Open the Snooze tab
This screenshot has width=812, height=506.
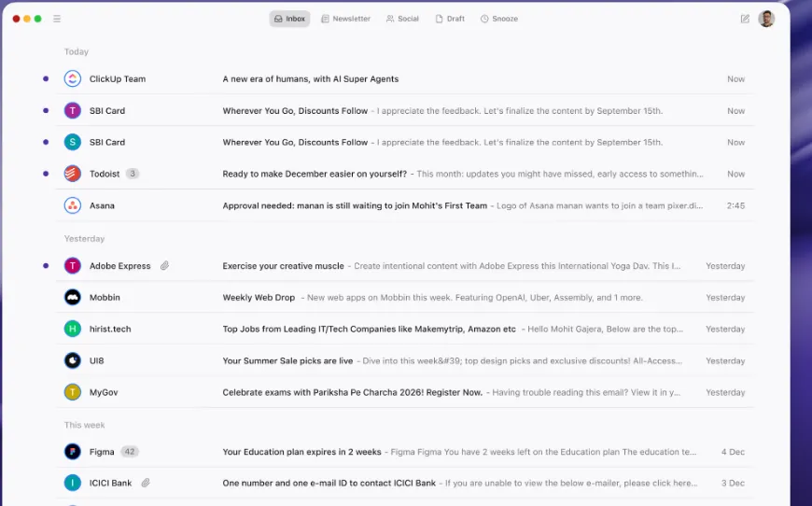coord(499,19)
